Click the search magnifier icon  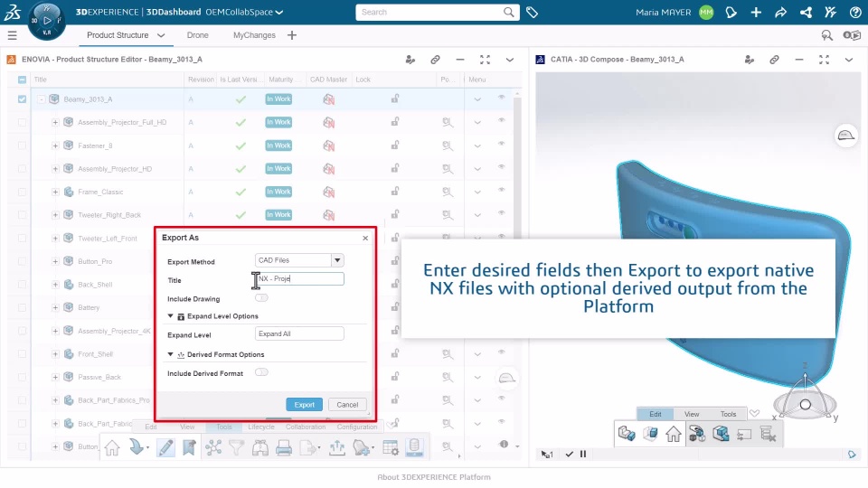(x=508, y=12)
